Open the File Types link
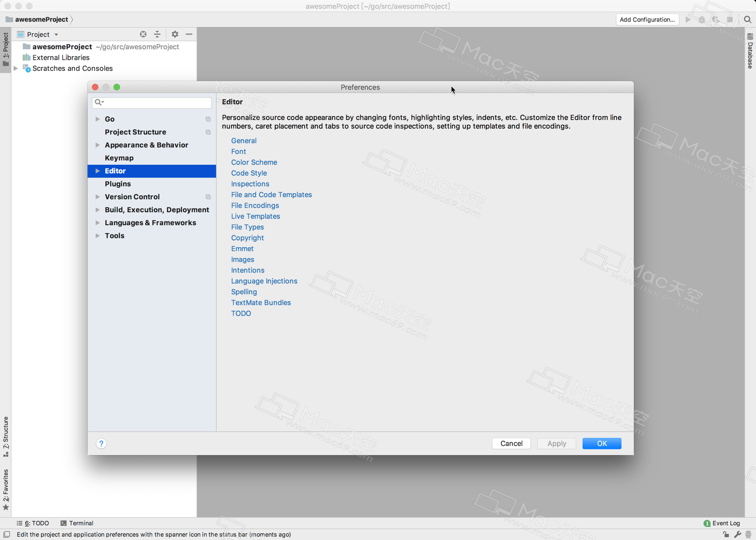Viewport: 756px width, 540px height. point(248,227)
